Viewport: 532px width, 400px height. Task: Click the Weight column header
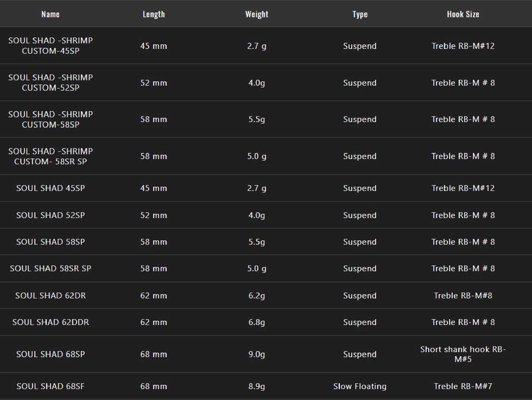(x=256, y=14)
